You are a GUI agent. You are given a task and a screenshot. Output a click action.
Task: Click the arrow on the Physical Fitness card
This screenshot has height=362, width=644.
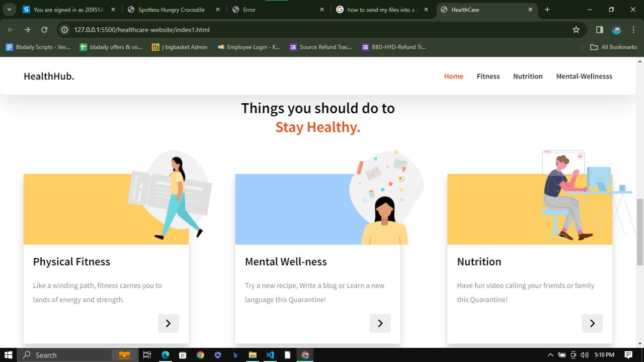[x=169, y=323]
